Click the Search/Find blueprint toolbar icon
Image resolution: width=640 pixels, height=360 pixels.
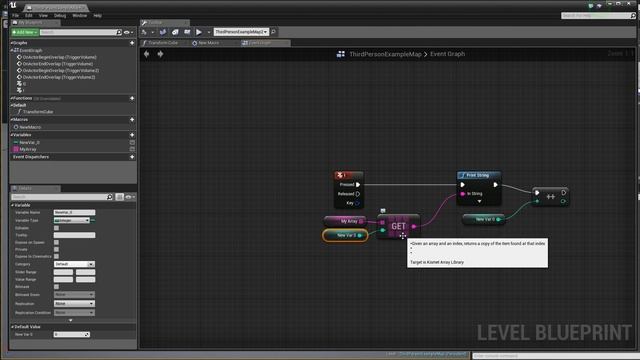[x=163, y=32]
